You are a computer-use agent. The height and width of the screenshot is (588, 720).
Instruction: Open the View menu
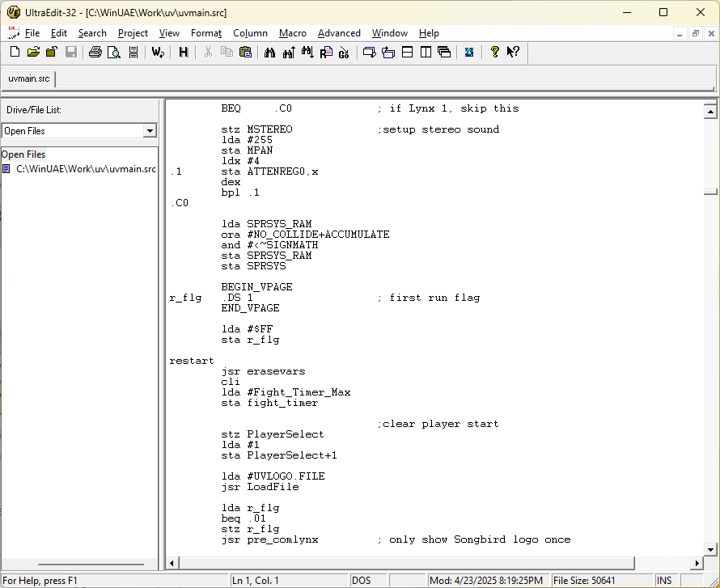tap(169, 33)
